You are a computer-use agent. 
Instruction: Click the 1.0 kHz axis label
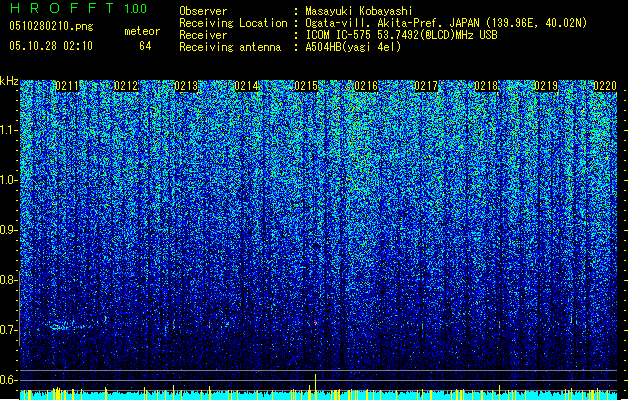coord(9,181)
